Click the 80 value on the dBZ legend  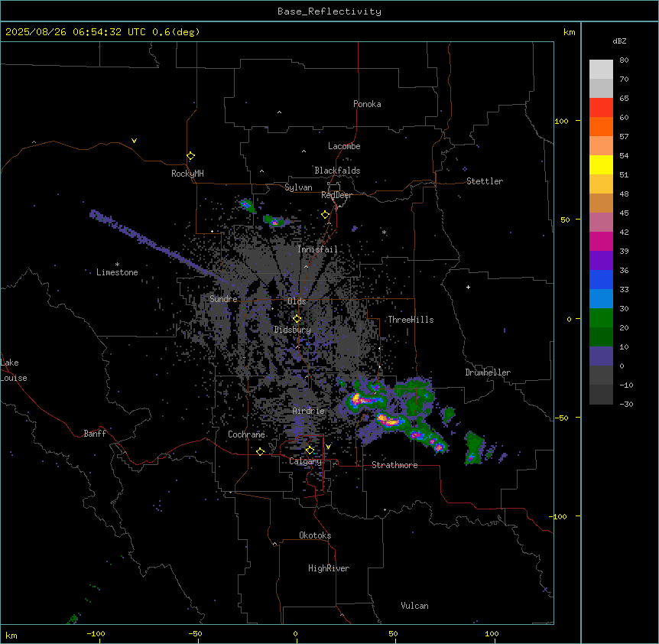(624, 60)
